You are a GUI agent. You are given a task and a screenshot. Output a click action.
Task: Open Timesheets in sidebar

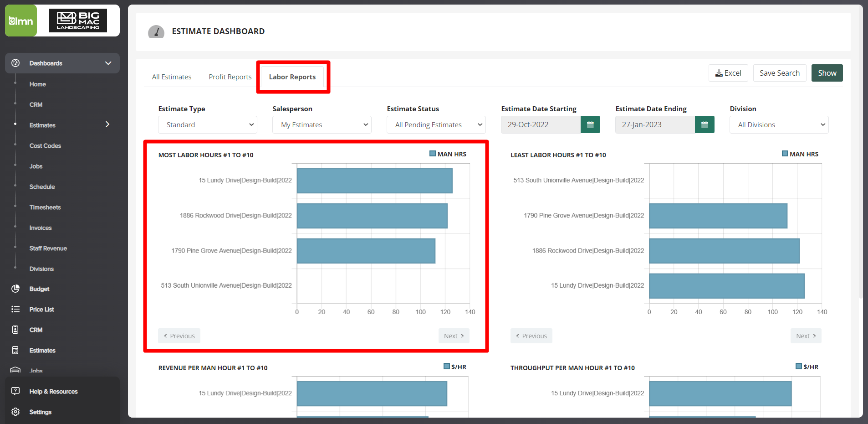[45, 207]
